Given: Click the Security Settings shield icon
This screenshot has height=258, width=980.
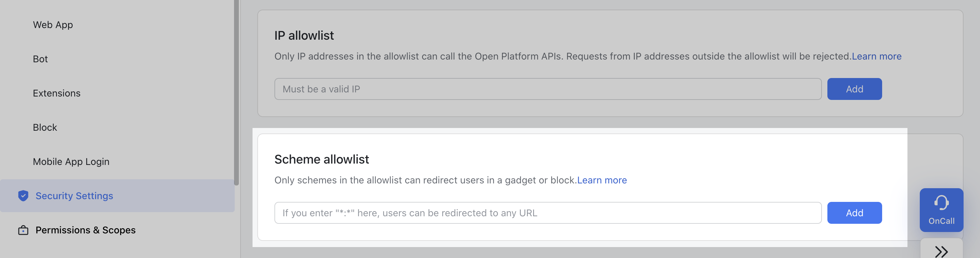Looking at the screenshot, I should click(23, 196).
